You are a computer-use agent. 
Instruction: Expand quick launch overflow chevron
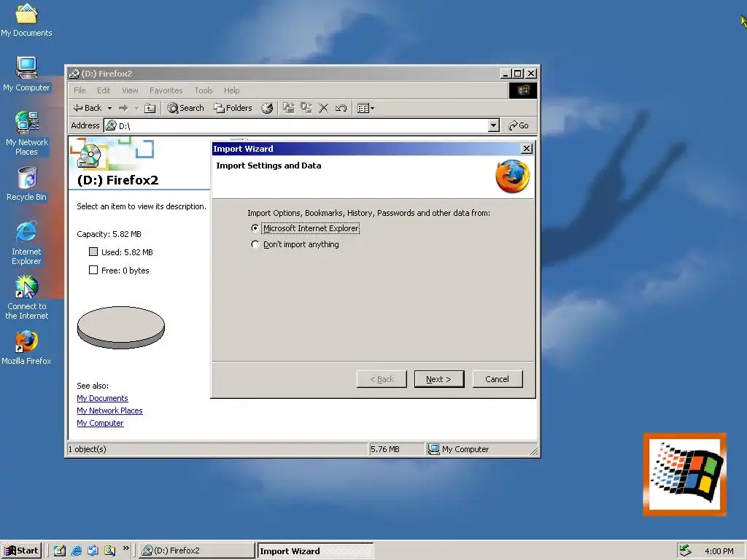(125, 548)
